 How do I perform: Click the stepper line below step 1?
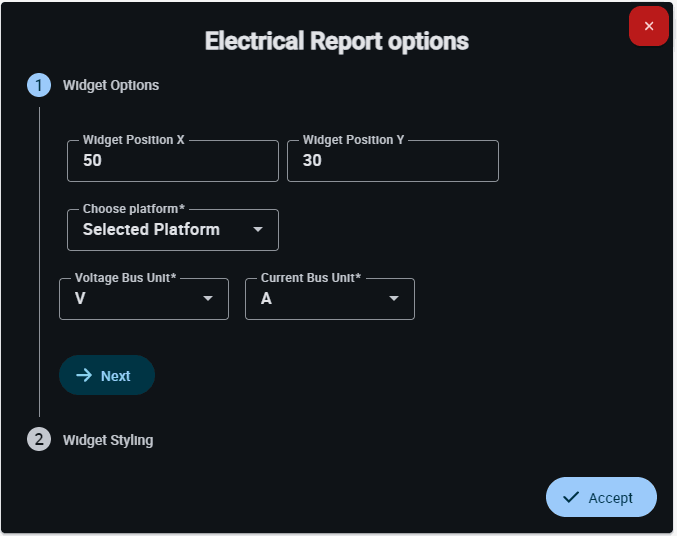pos(39,260)
